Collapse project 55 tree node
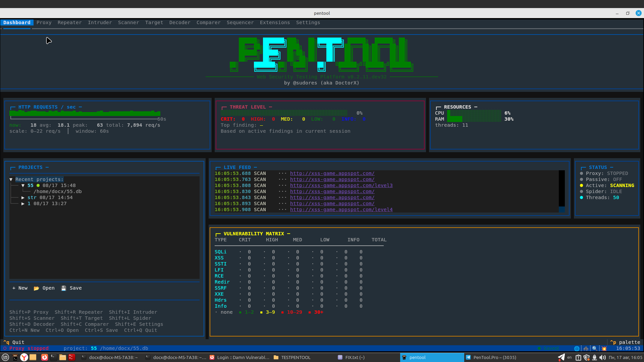This screenshot has height=362, width=644. [23, 185]
